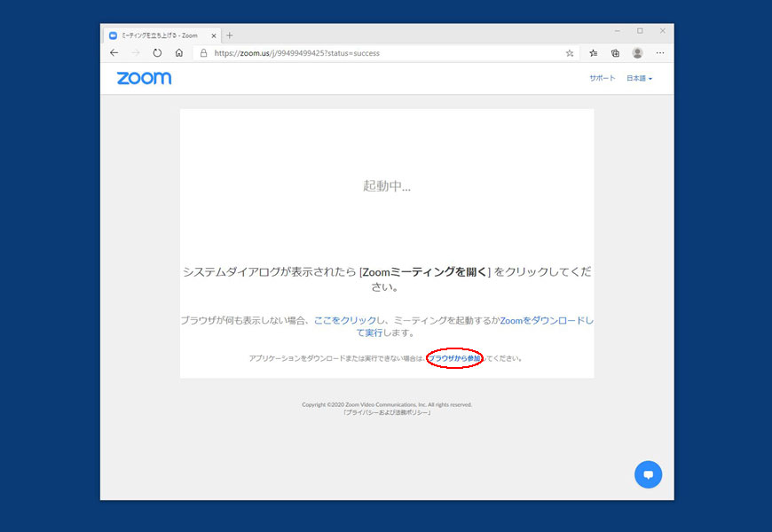Expand the 日本語 language dropdown

pyautogui.click(x=639, y=78)
